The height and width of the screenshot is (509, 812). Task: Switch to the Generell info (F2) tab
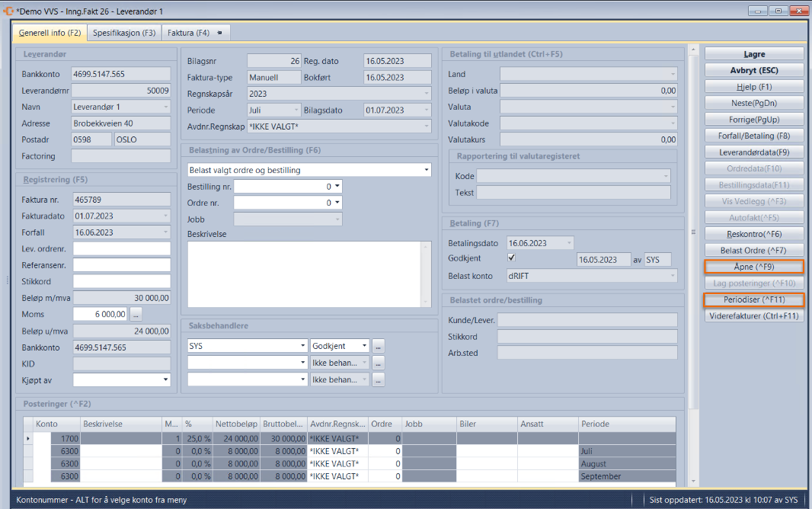point(50,33)
